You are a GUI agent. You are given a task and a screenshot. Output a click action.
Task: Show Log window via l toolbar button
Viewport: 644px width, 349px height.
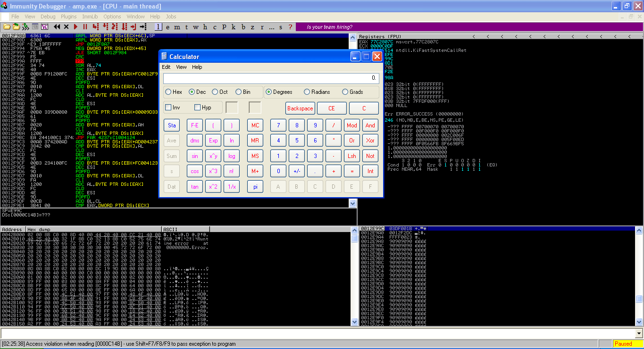tap(158, 27)
